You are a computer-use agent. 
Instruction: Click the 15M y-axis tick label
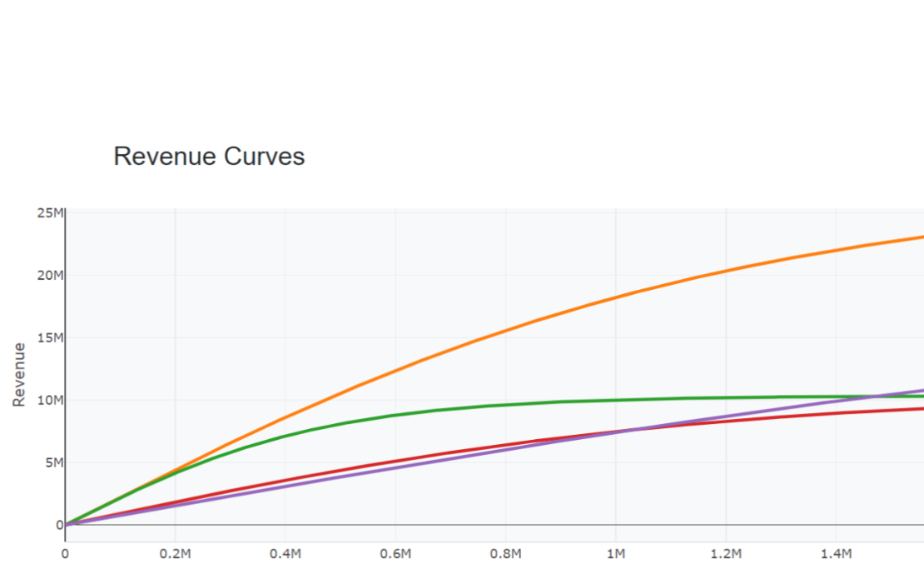(50, 338)
